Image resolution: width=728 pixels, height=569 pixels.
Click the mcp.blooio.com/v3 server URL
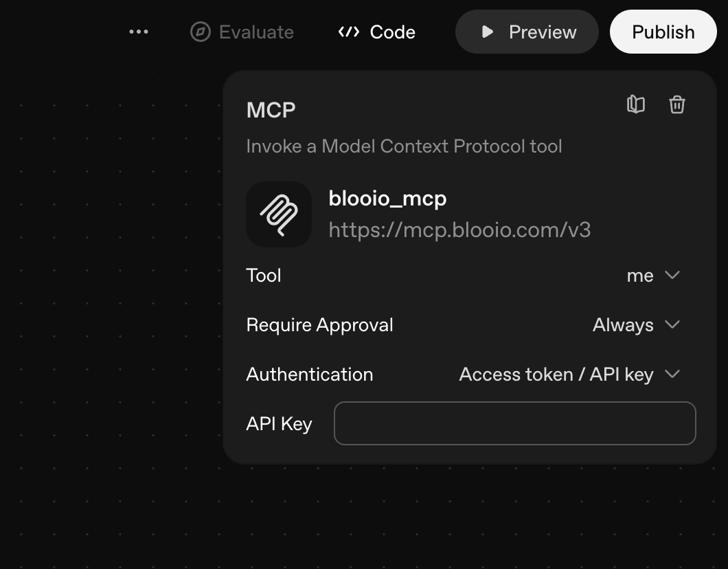pyautogui.click(x=459, y=230)
